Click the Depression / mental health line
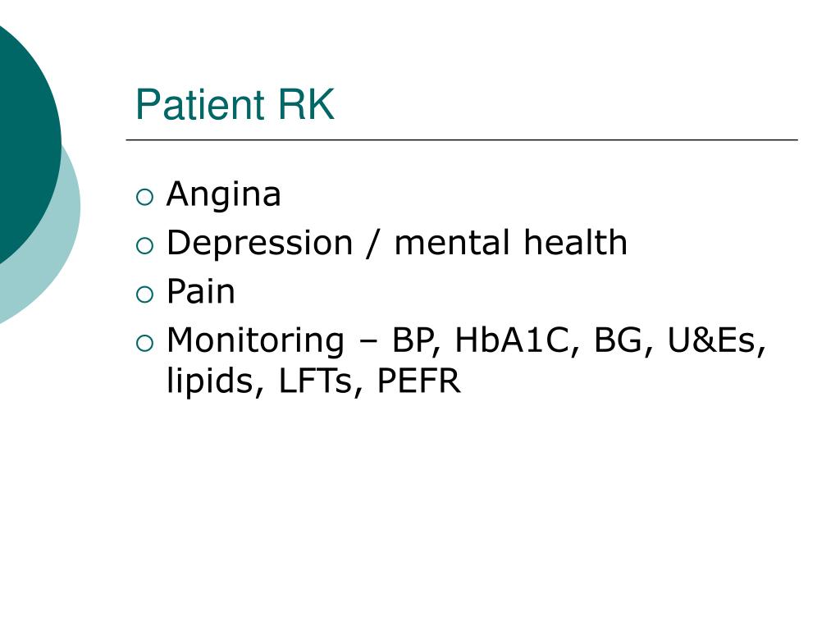Image resolution: width=840 pixels, height=630 pixels. pos(397,243)
